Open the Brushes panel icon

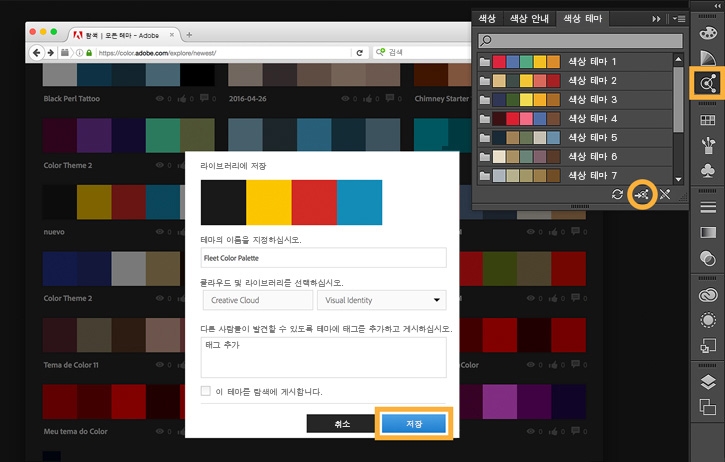coord(707,146)
